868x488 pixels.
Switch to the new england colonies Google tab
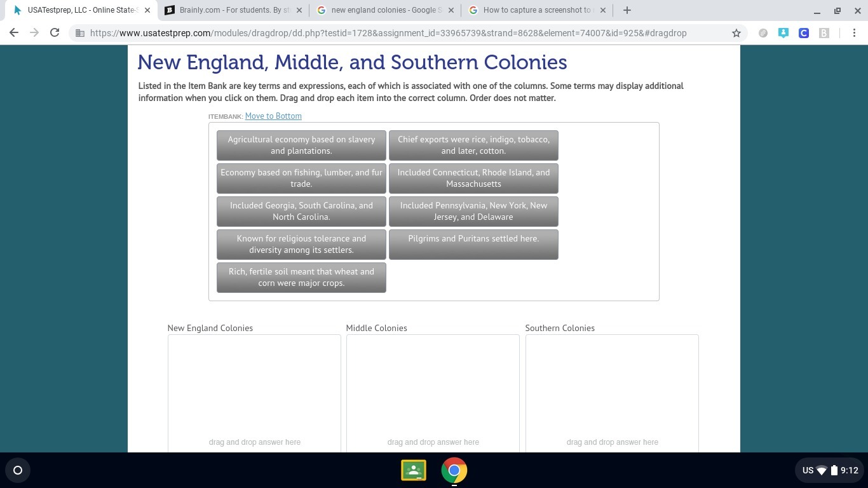(x=385, y=10)
